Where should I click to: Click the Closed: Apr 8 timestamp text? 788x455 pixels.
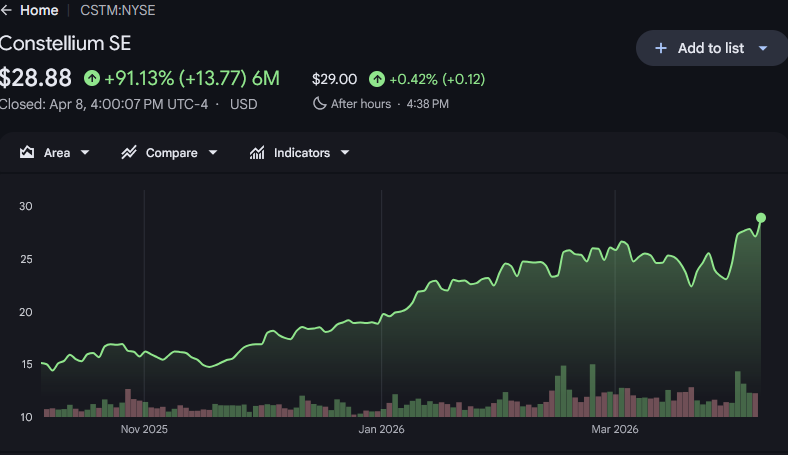104,104
